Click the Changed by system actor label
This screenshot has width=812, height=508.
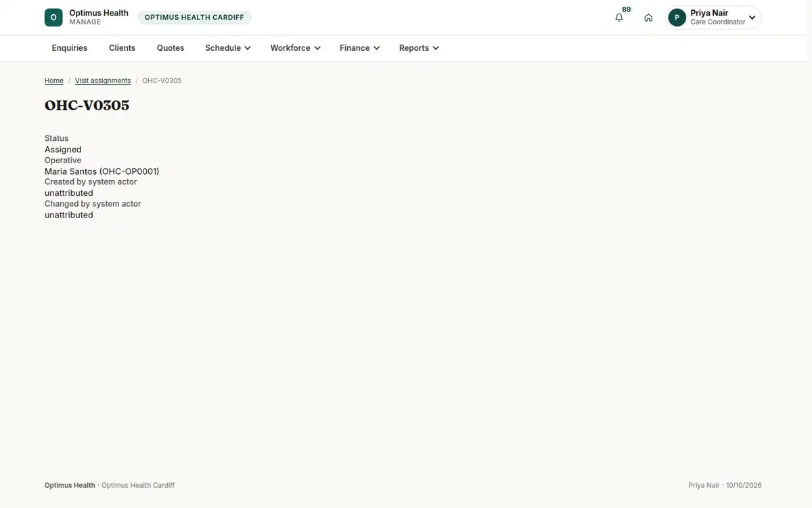[93, 204]
